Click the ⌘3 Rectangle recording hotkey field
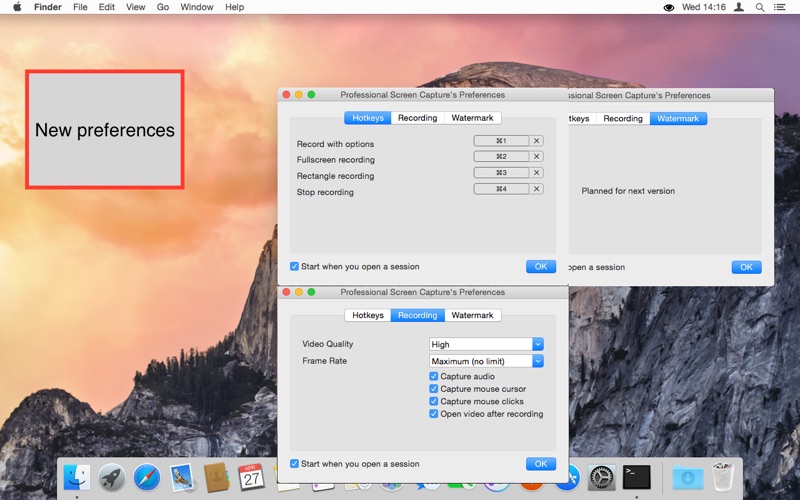Viewport: 800px width, 500px height. tap(502, 173)
